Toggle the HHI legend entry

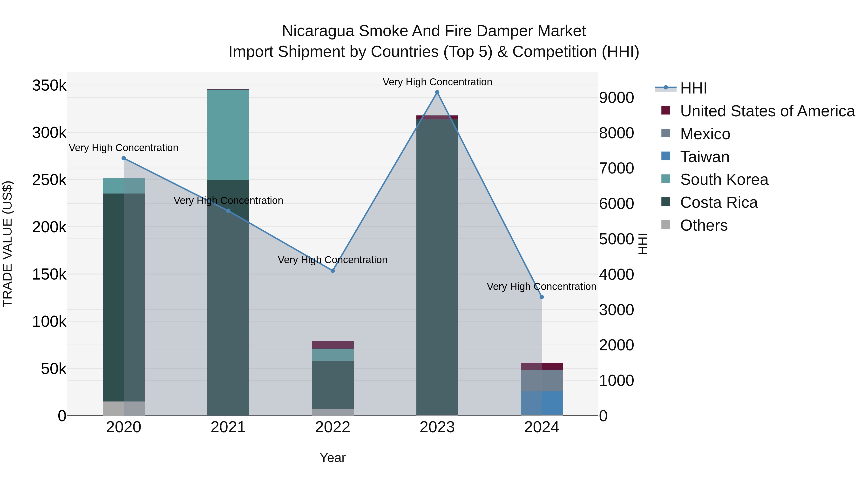[681, 88]
